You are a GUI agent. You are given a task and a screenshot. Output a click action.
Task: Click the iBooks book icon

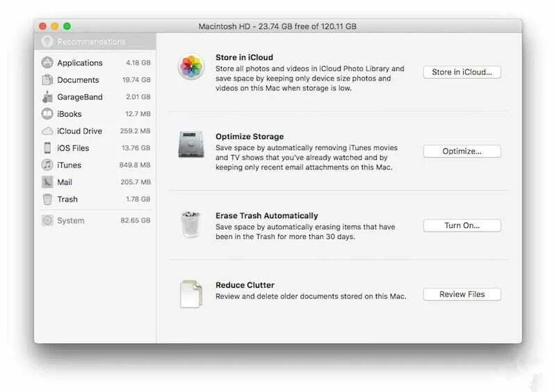point(47,114)
